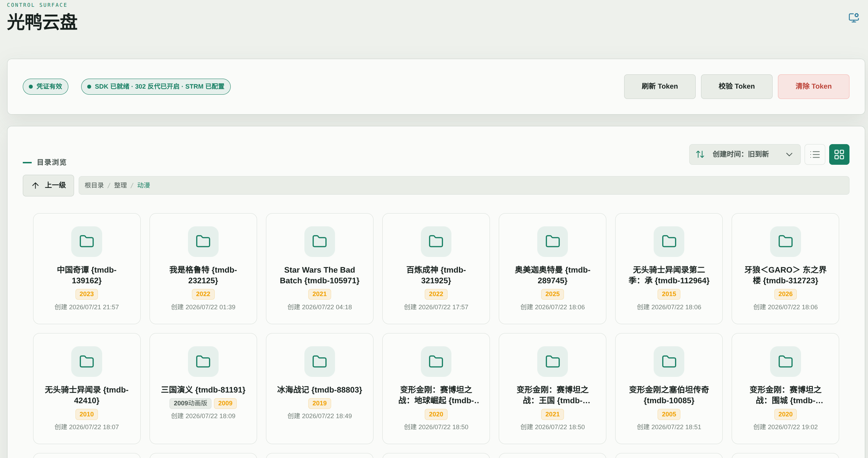Click the 我是格鲁特 {tmdb-232125} title
This screenshot has width=868, height=458.
[203, 275]
